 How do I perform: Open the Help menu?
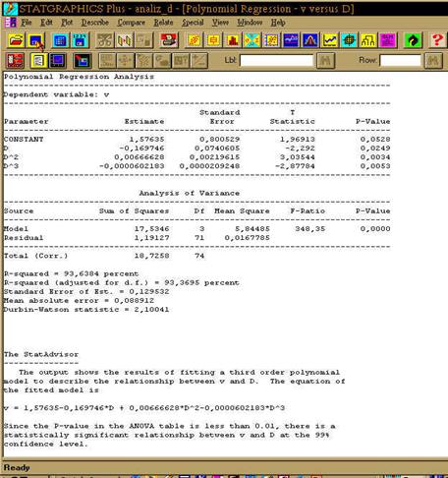pos(278,23)
